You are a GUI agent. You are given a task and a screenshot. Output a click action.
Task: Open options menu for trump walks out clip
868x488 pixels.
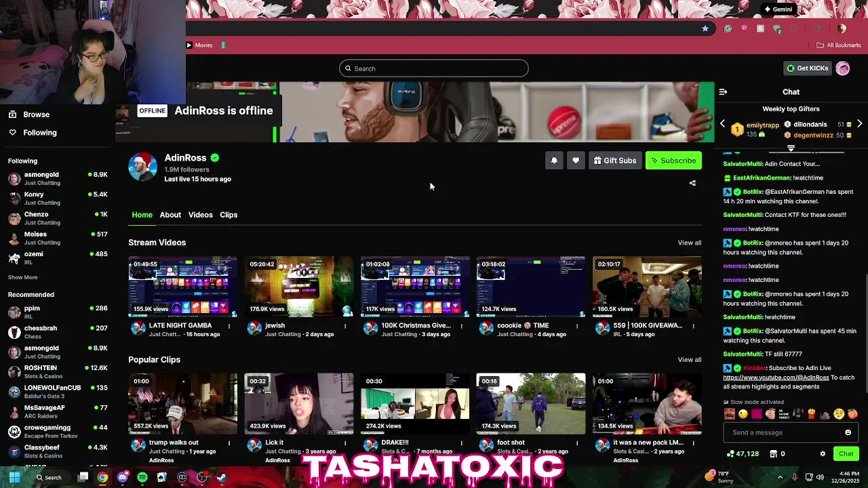point(229,443)
